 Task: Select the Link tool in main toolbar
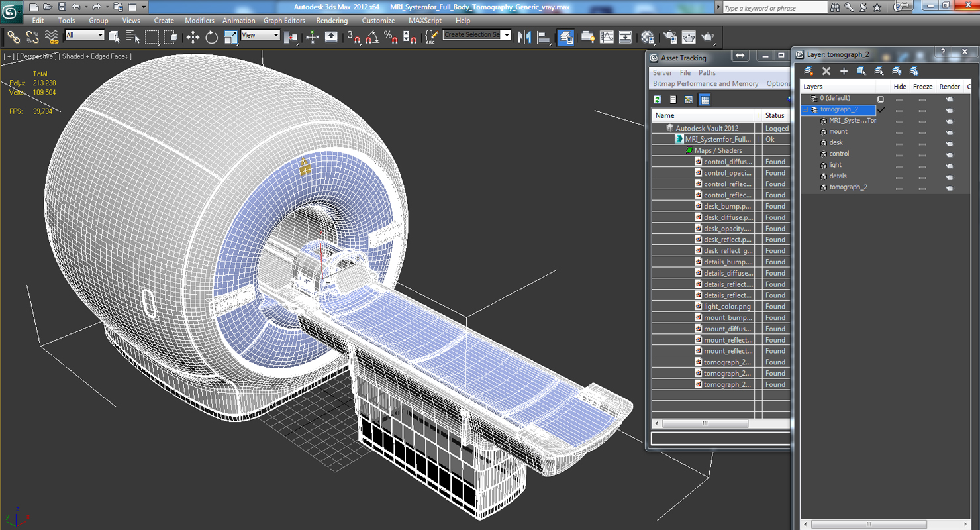(x=13, y=37)
